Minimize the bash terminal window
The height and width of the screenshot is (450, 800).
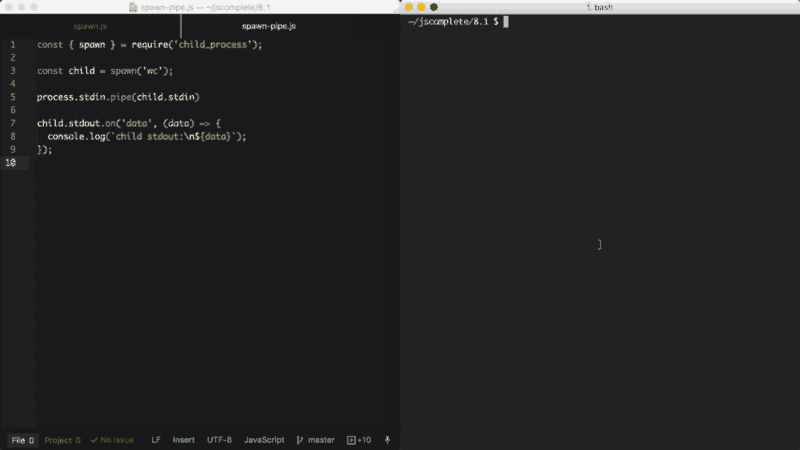(421, 7)
